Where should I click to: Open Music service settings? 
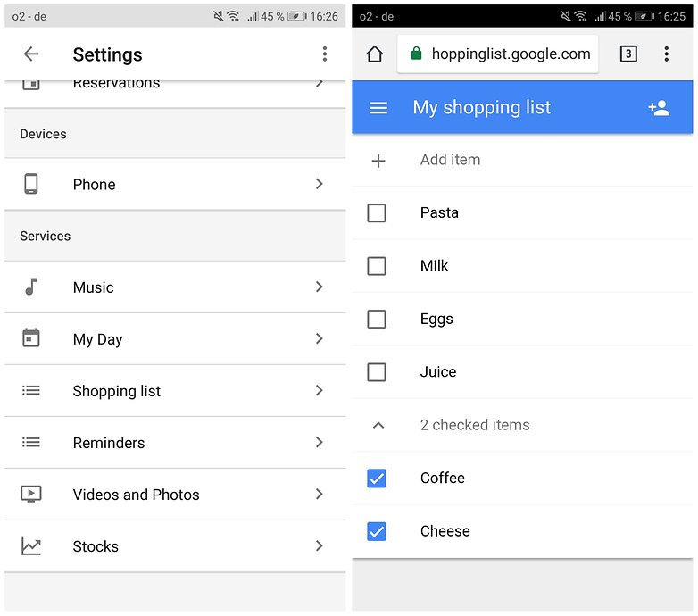175,287
